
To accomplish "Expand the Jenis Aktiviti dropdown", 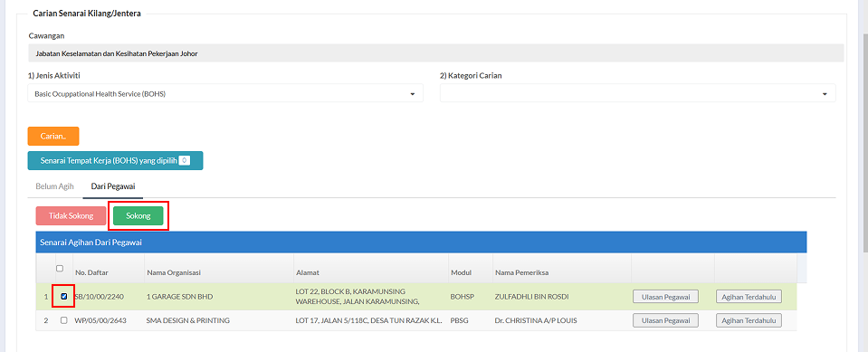I will (x=225, y=93).
